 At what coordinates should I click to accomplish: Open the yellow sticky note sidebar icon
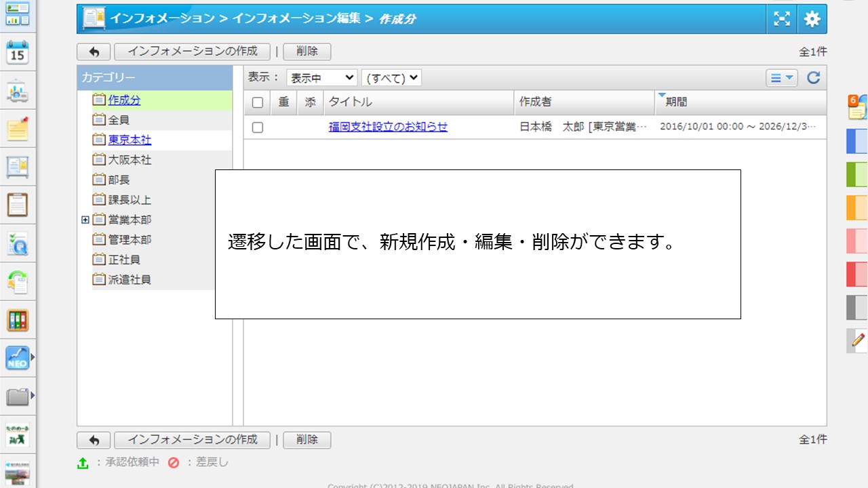(x=18, y=129)
